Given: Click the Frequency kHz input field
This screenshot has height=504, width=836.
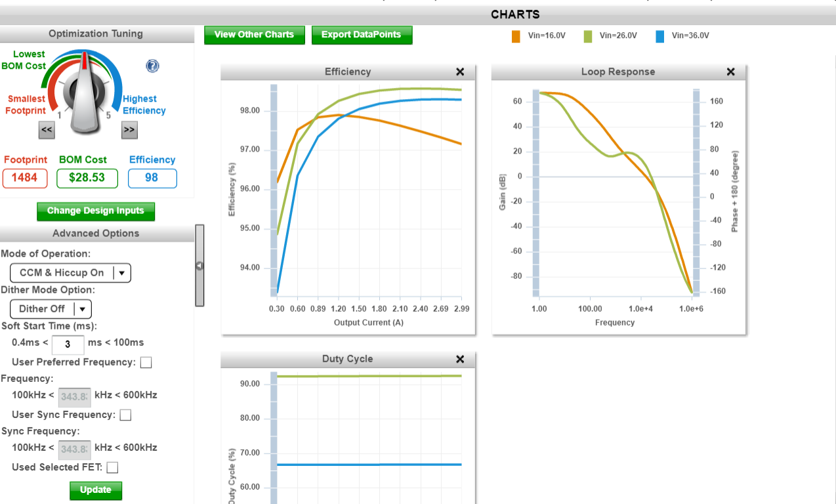Looking at the screenshot, I should (x=74, y=396).
